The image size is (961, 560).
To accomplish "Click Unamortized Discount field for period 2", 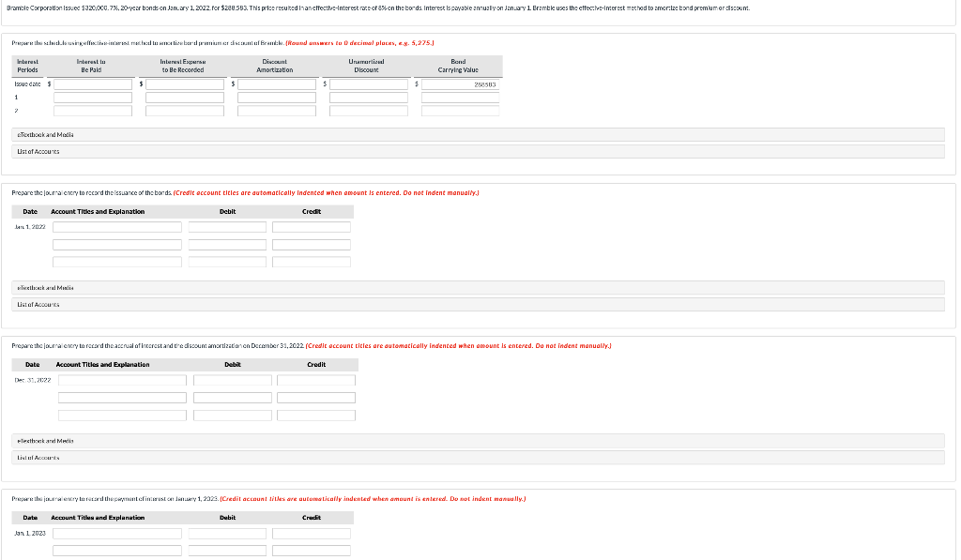I will tap(368, 111).
